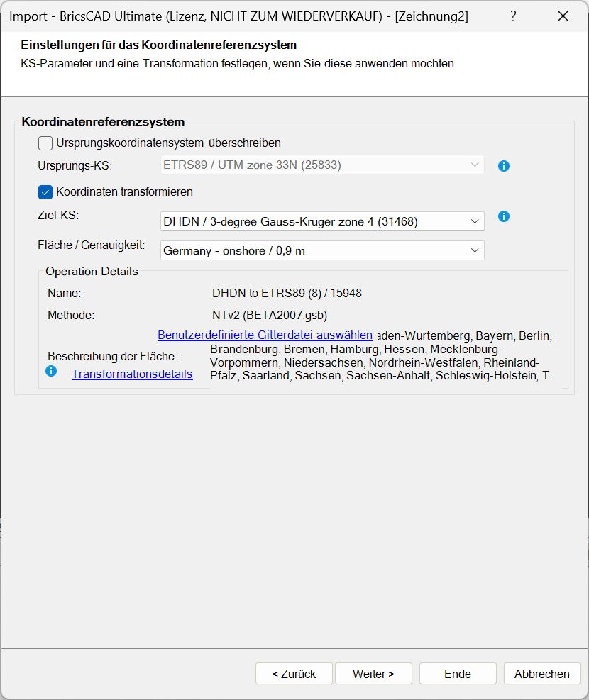Click the Ziel-KS dropdown arrow

(474, 221)
